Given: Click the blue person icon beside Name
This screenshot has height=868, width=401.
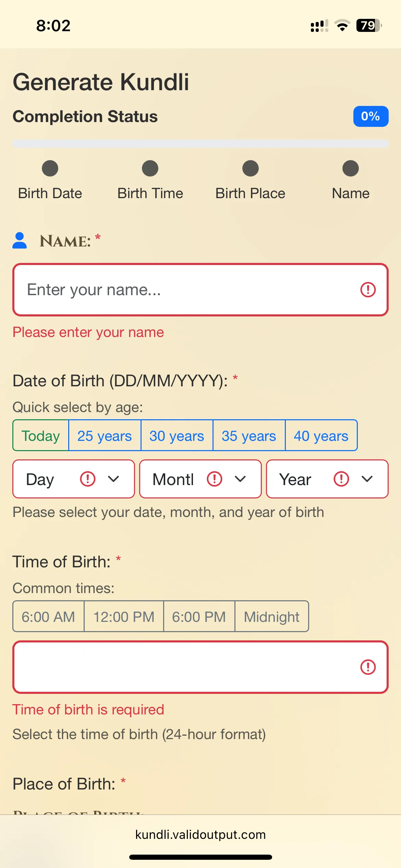Looking at the screenshot, I should [x=20, y=240].
